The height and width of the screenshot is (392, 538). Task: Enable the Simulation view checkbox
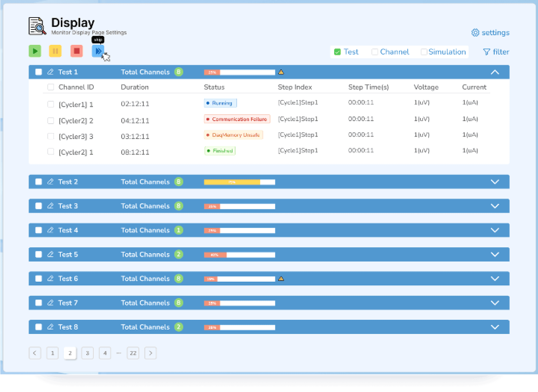click(424, 52)
